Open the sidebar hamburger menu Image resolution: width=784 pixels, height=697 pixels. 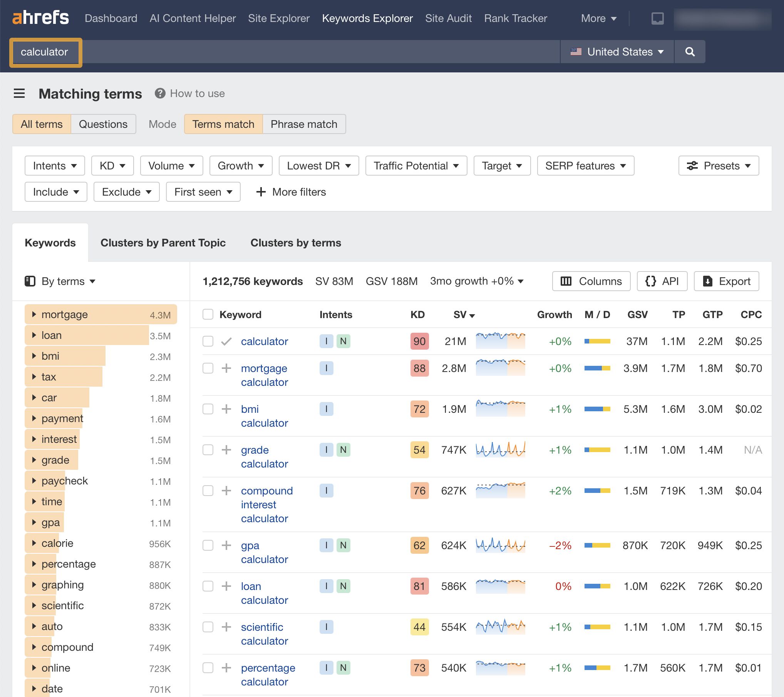pos(19,93)
